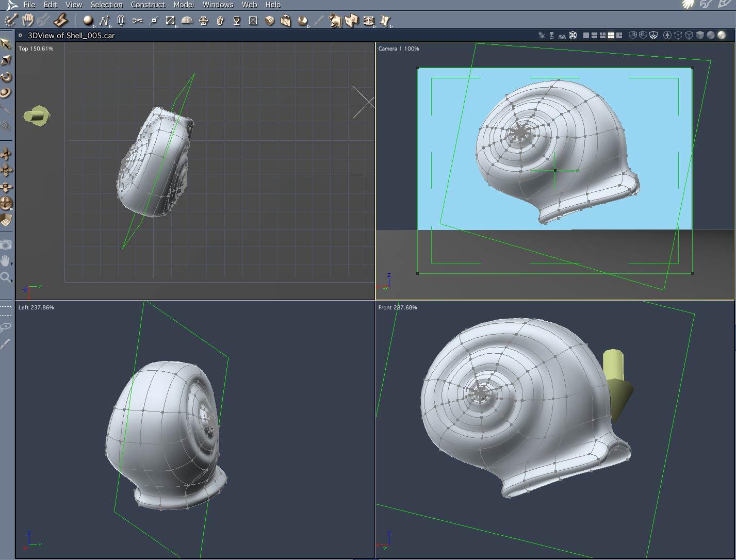The image size is (736, 560).
Task: Select the magnet tool in top toolbar
Action: [121, 21]
